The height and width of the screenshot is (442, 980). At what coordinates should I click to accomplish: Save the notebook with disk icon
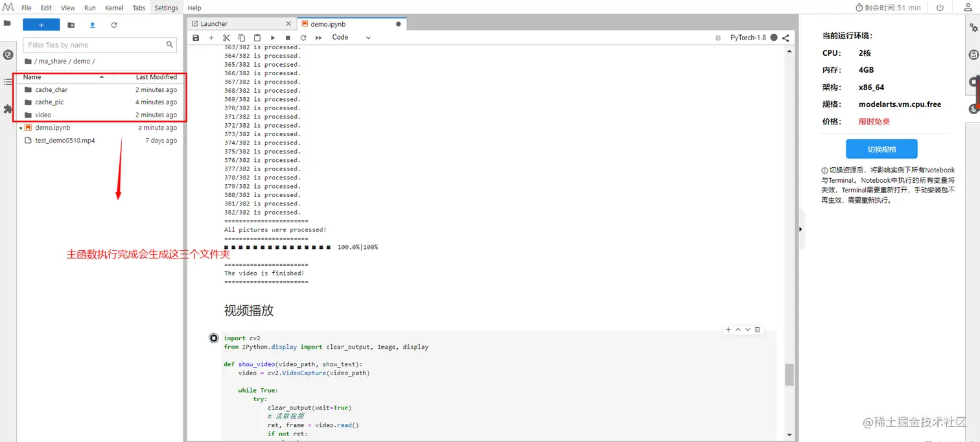click(x=196, y=38)
